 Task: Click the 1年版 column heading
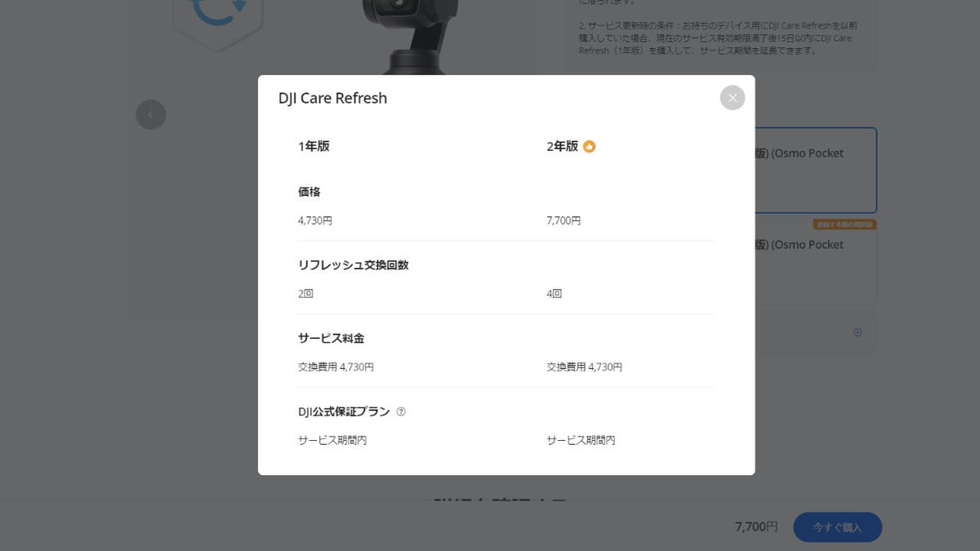coord(314,146)
